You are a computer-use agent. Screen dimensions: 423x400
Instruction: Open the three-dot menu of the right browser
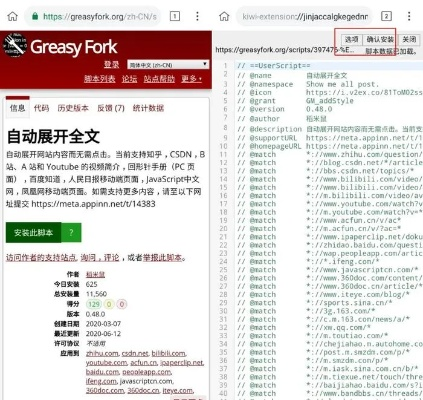click(409, 16)
